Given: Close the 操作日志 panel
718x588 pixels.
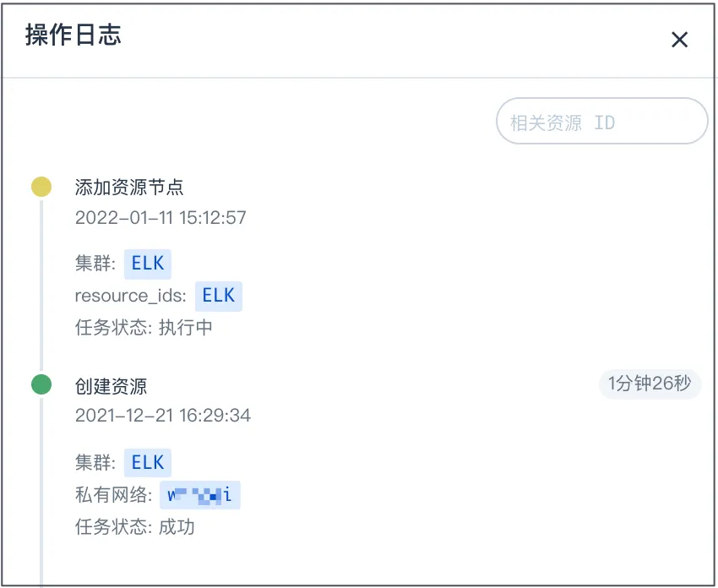Looking at the screenshot, I should (x=679, y=40).
